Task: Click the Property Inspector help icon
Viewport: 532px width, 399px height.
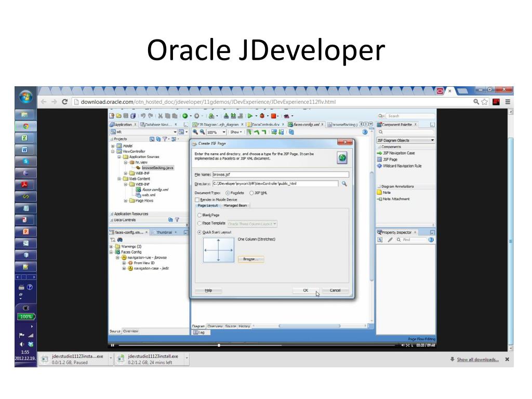Action: coord(431,240)
